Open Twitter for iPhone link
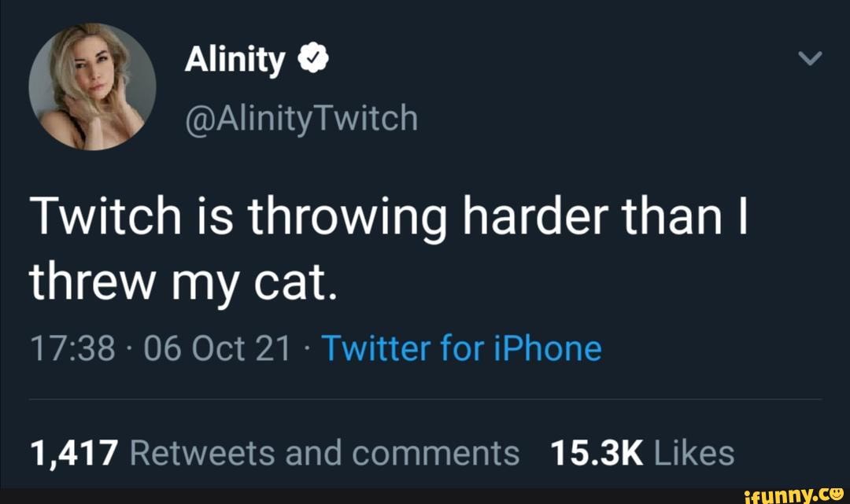Screen dimensions: 850x504 click(x=463, y=347)
